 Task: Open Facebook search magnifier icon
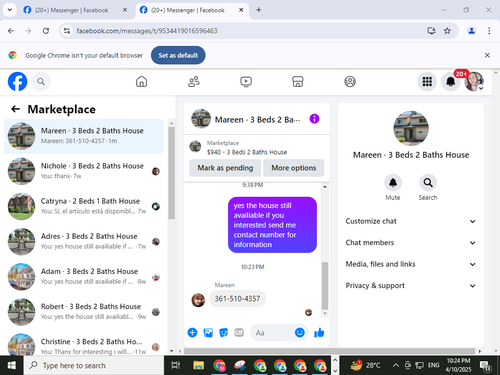point(41,81)
